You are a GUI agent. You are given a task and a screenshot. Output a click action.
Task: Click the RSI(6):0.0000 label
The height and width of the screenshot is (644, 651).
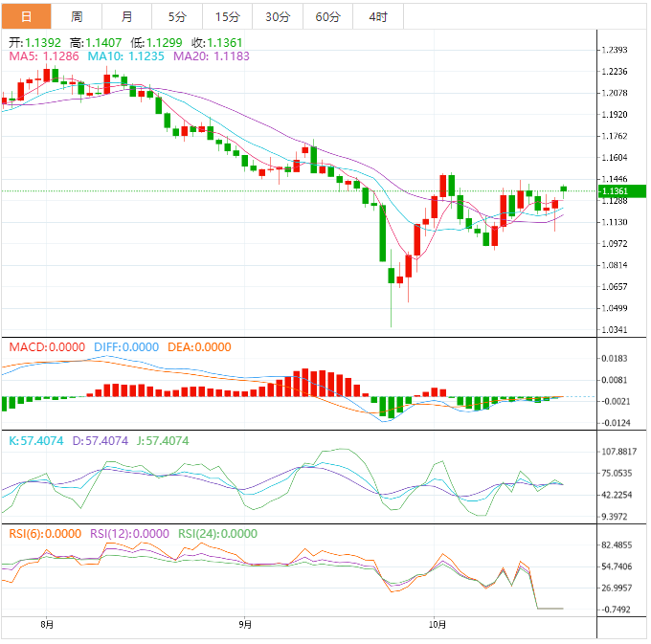click(45, 534)
